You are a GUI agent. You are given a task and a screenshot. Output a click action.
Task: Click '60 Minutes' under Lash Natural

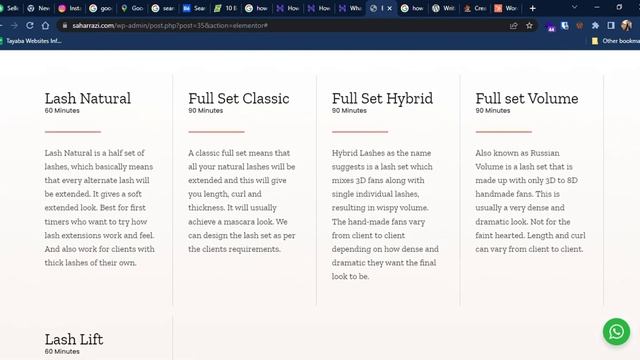pos(62,111)
